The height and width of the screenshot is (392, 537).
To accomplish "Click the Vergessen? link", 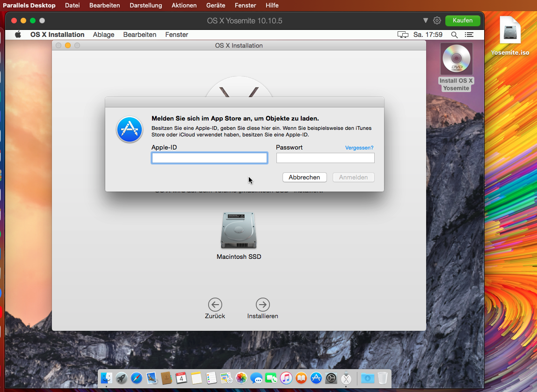I will (359, 148).
